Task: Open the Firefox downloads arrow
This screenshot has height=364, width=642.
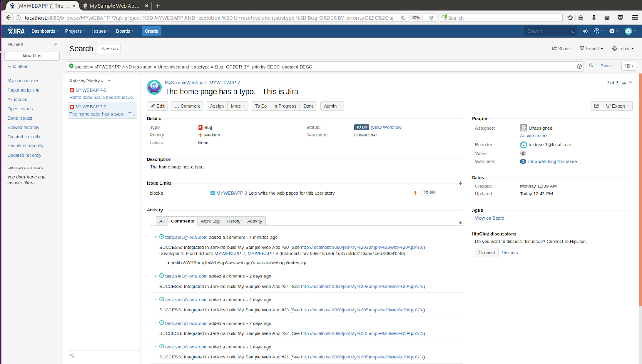Action: point(594,18)
